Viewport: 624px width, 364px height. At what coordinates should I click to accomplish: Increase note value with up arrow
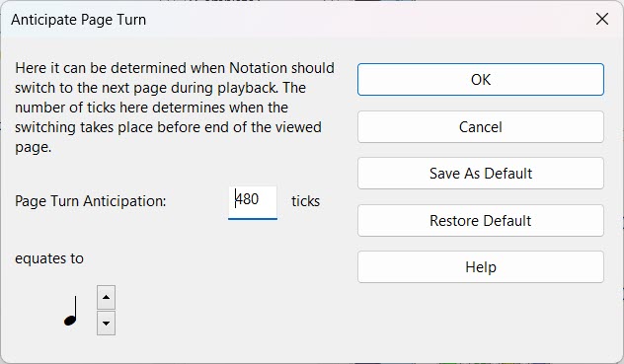[106, 297]
